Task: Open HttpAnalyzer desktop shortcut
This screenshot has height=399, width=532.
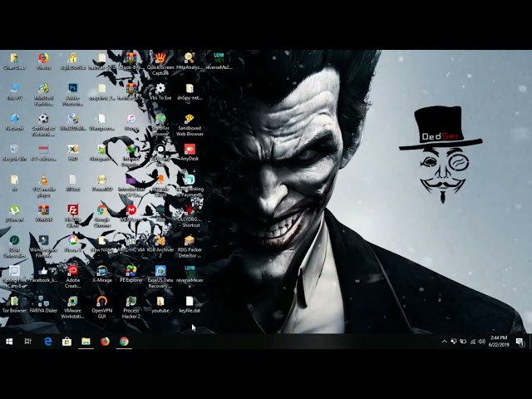Action: click(x=190, y=61)
